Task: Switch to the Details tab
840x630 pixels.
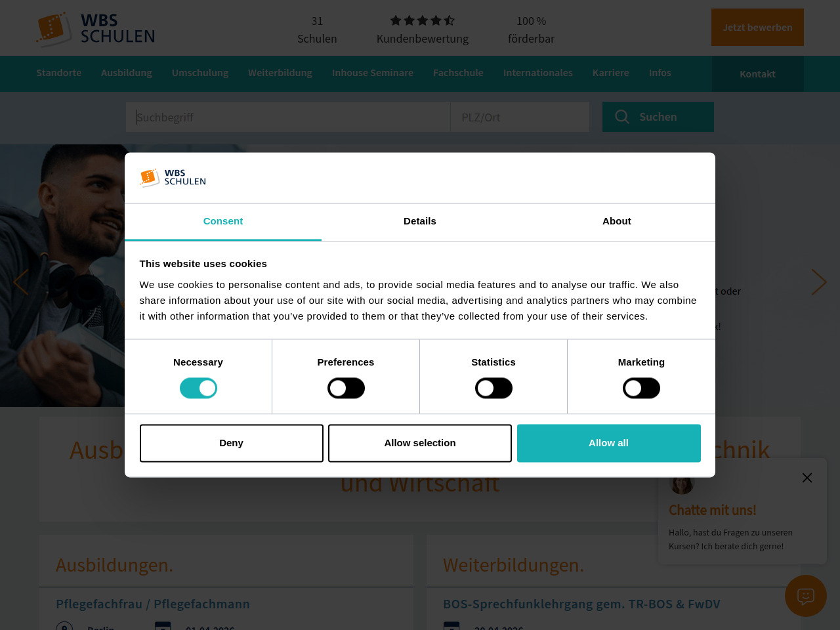Action: pyautogui.click(x=420, y=221)
